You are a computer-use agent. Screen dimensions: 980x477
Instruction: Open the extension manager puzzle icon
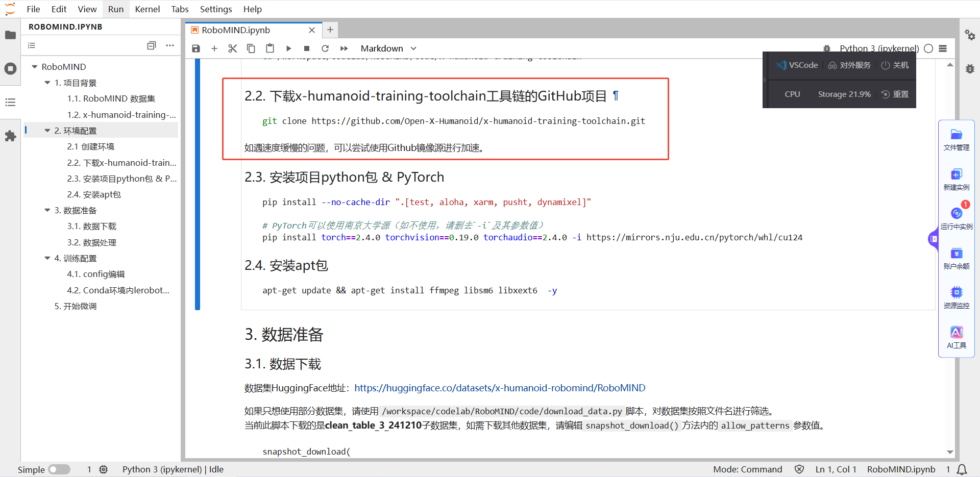[10, 136]
